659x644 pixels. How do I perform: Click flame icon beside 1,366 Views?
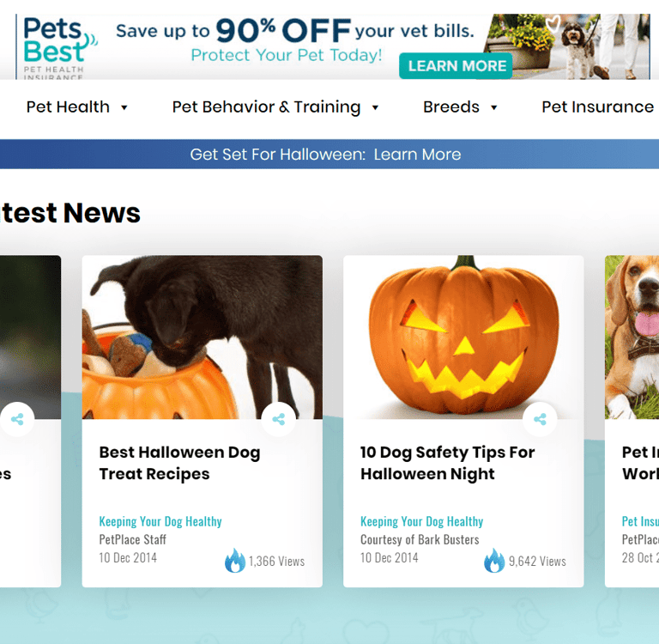click(x=235, y=561)
